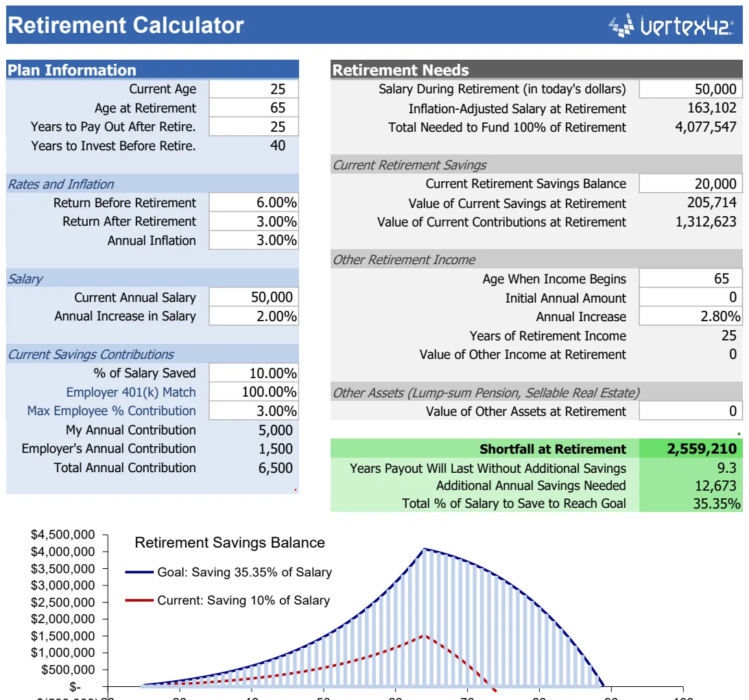Select the Age at Retirement input cell
Image resolution: width=749 pixels, height=700 pixels.
(254, 108)
